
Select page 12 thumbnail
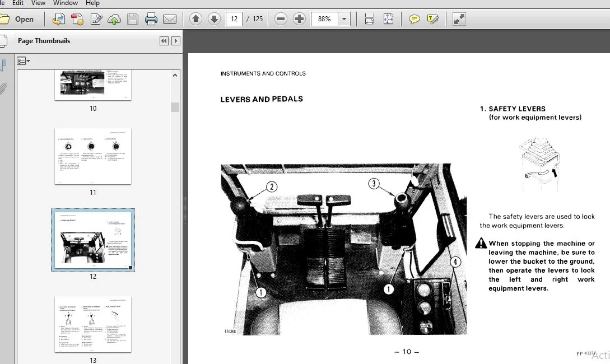[93, 240]
